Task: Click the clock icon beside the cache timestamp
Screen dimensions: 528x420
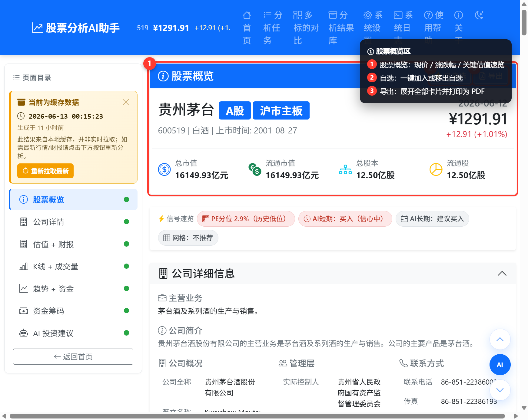Action: point(21,116)
